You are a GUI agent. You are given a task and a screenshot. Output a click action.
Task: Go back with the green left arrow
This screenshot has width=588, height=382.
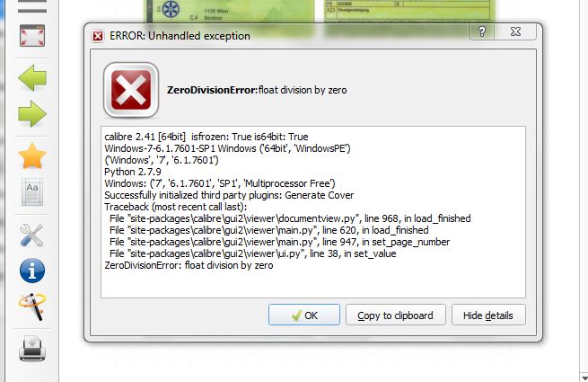[x=32, y=78]
